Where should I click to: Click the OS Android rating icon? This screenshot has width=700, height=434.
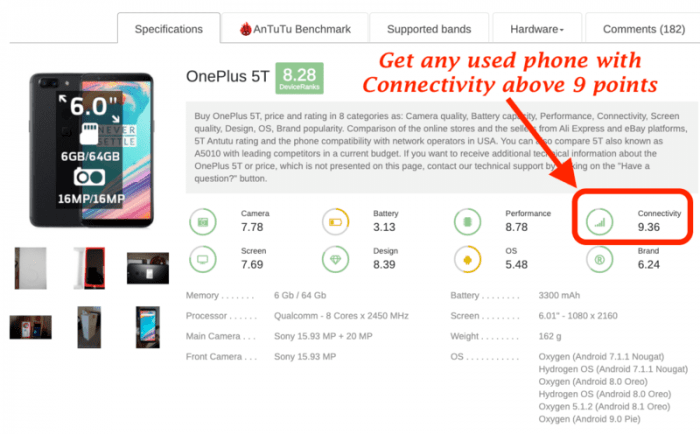(x=467, y=259)
